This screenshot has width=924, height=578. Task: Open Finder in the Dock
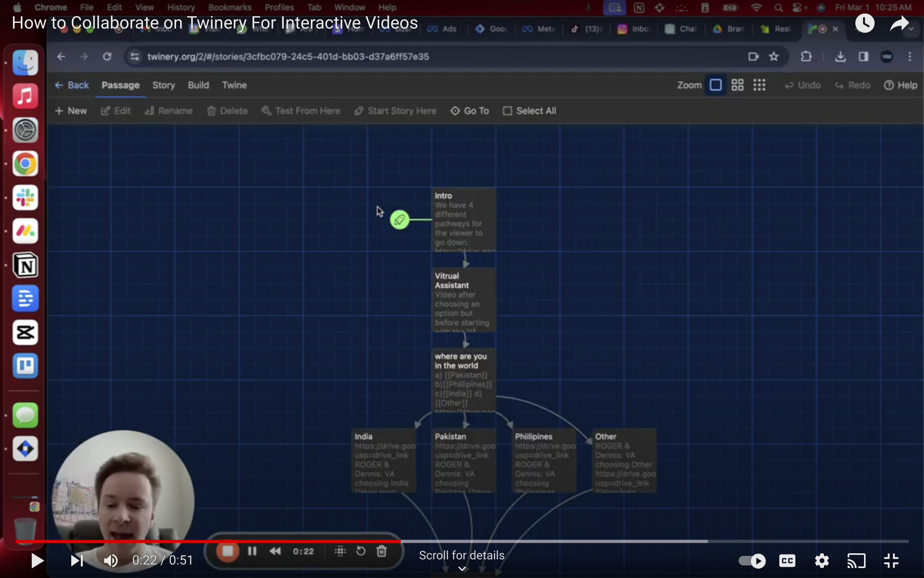[25, 63]
